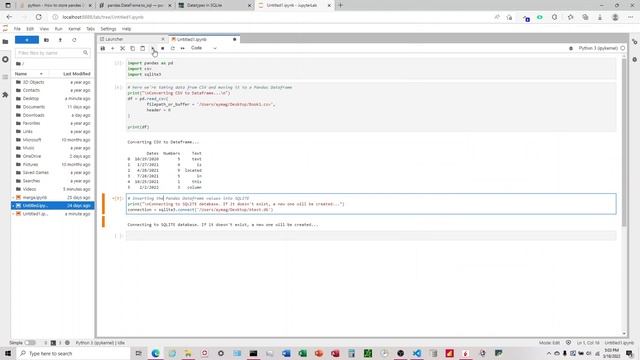Open the cell type Code dropdown

(203, 48)
